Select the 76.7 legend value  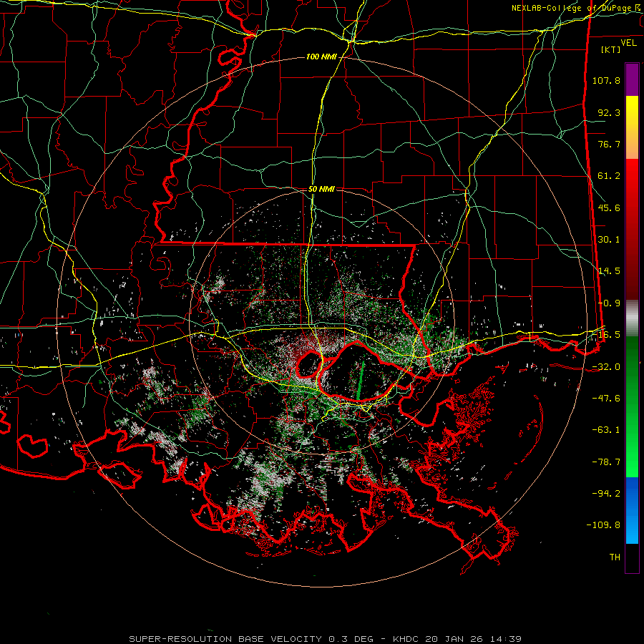(x=609, y=144)
